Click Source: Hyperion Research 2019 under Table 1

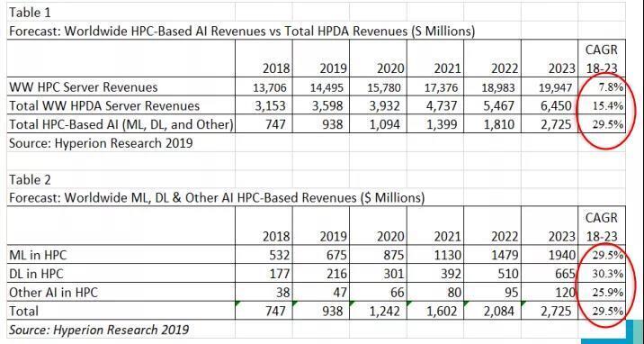click(x=101, y=143)
